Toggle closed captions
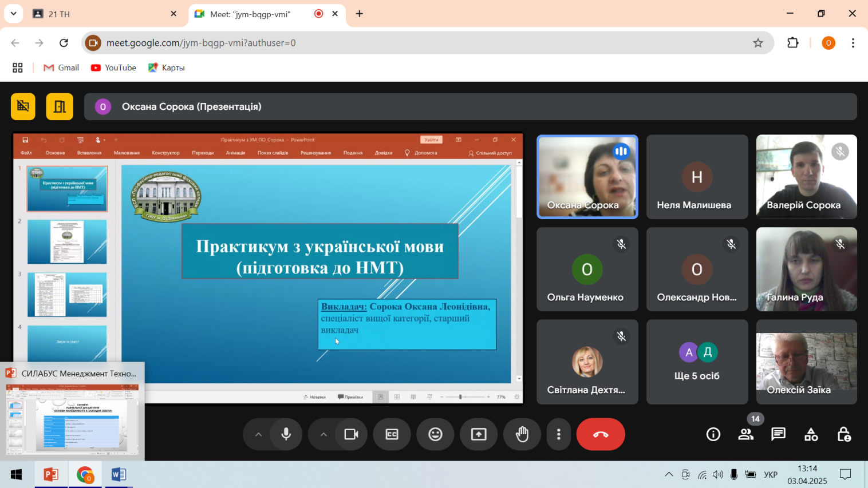The height and width of the screenshot is (488, 868). click(x=392, y=434)
